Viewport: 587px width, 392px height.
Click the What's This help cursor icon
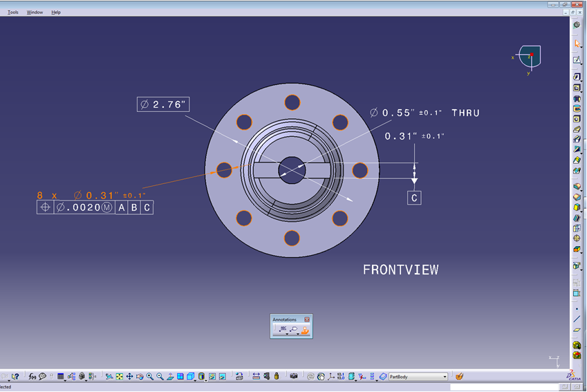click(x=15, y=376)
